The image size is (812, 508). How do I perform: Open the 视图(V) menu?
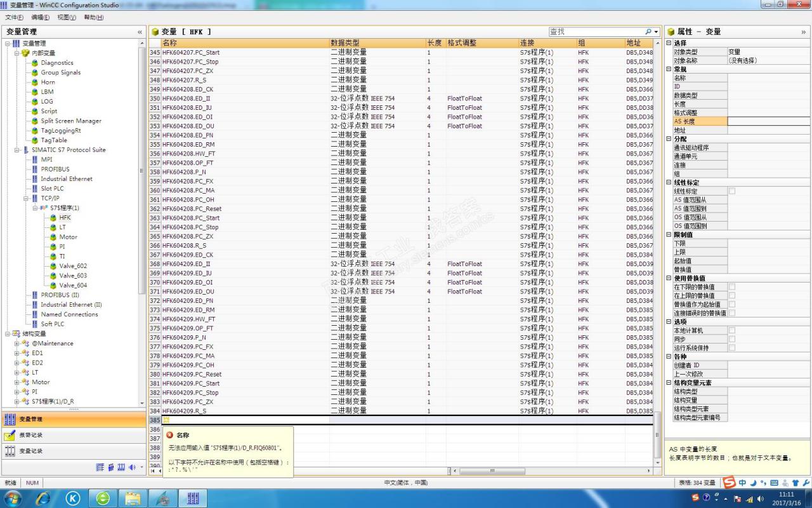tap(67, 17)
